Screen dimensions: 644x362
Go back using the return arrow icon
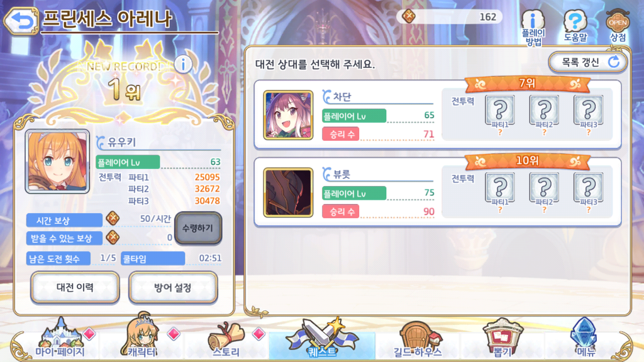coord(21,19)
